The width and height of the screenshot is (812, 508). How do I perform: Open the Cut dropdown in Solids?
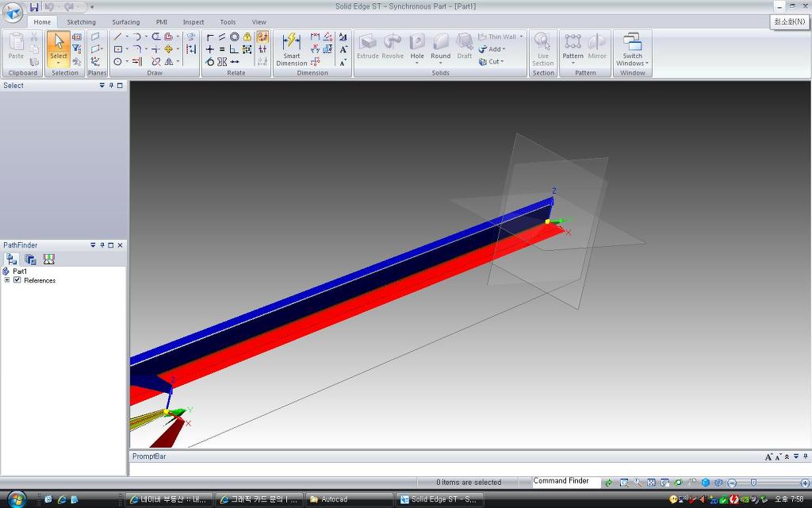point(492,61)
